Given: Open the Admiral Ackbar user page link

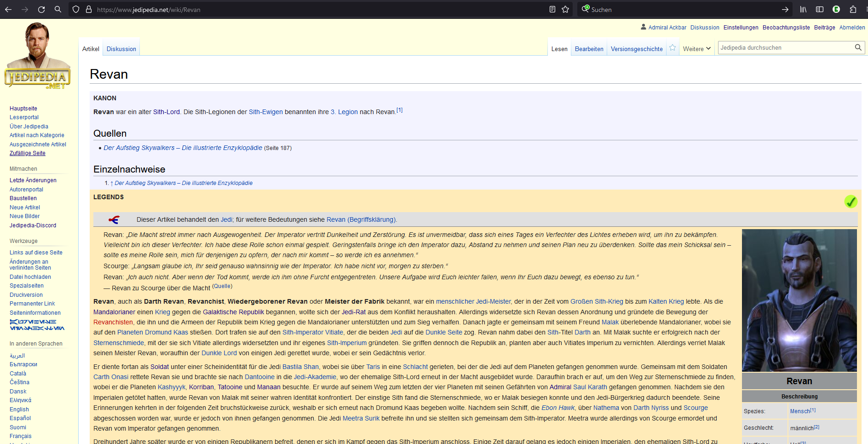Looking at the screenshot, I should pyautogui.click(x=667, y=28).
